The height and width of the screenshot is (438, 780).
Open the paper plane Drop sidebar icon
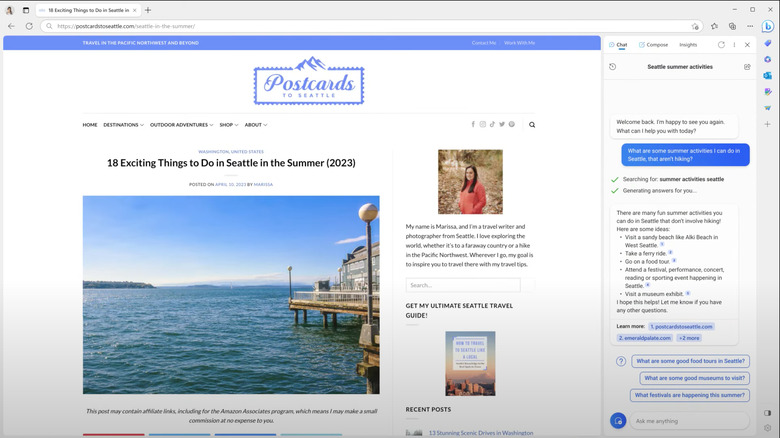768,108
